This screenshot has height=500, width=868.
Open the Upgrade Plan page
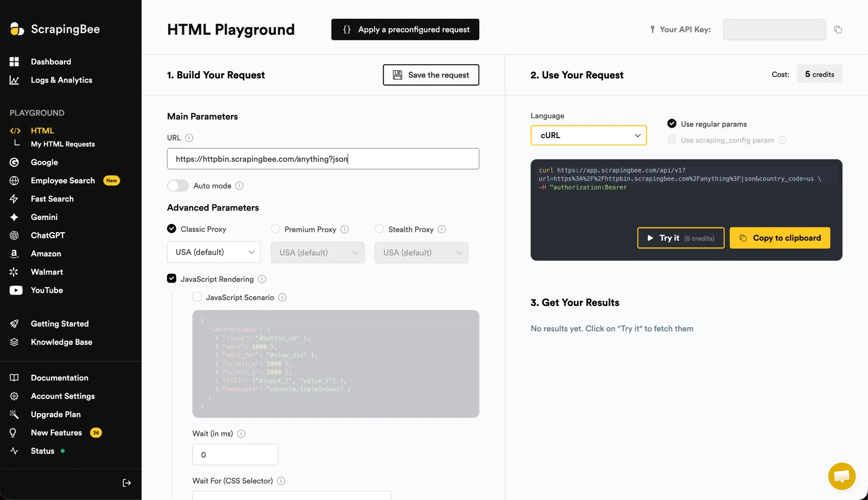pyautogui.click(x=56, y=414)
